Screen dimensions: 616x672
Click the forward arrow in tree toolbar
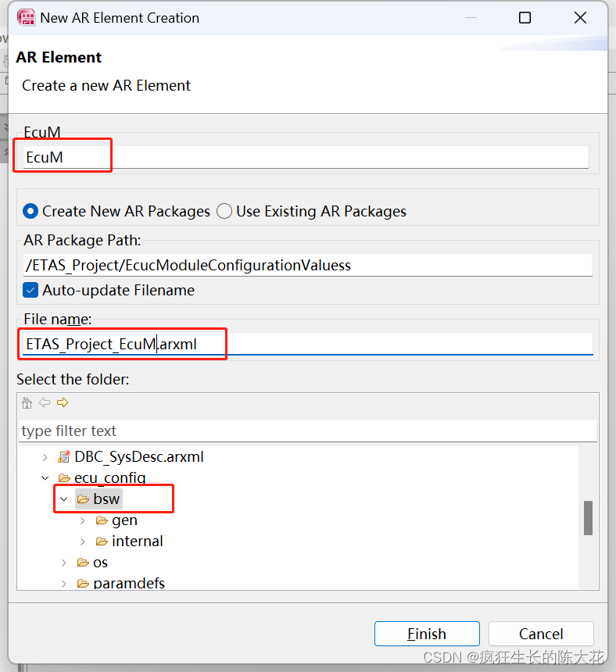click(x=63, y=402)
